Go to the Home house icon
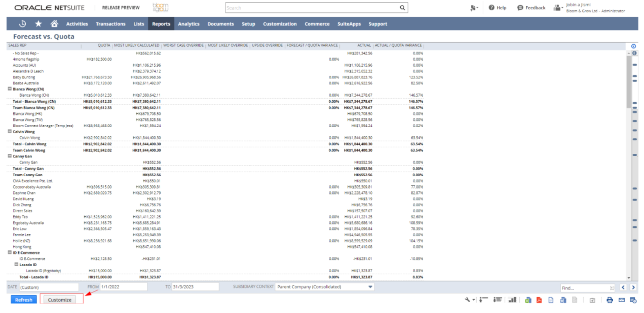The image size is (644, 313). pyautogui.click(x=54, y=24)
